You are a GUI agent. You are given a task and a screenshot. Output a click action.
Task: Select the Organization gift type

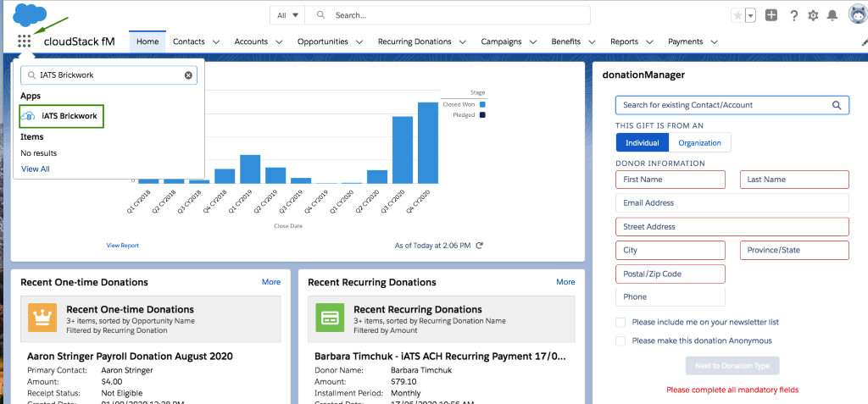pos(699,143)
